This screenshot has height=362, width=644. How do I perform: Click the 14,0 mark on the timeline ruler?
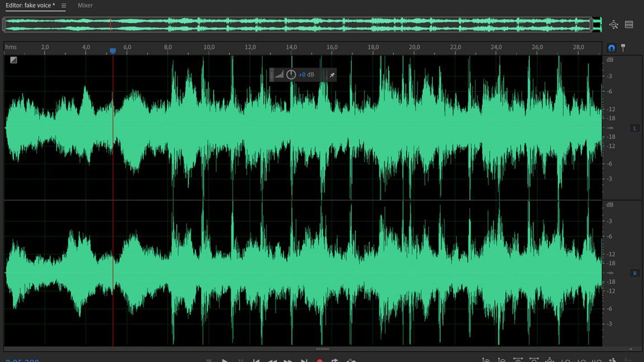click(291, 48)
